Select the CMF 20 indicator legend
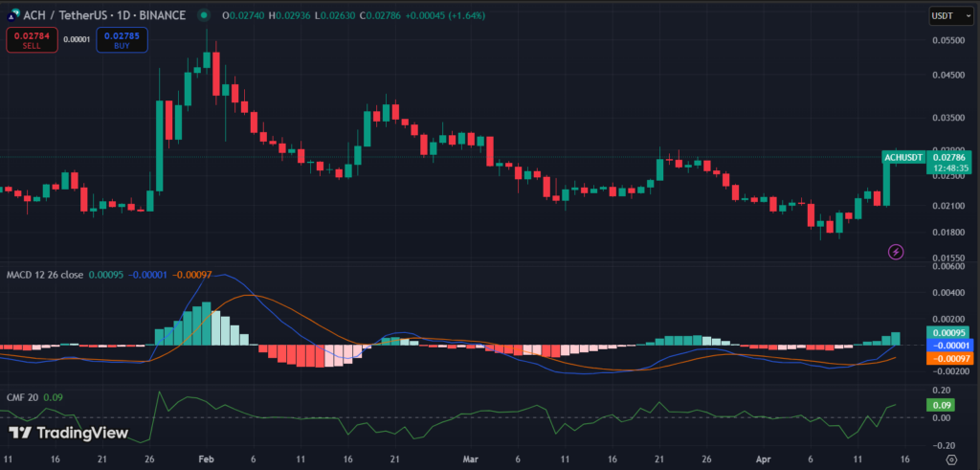The width and height of the screenshot is (980, 470). coord(21,397)
